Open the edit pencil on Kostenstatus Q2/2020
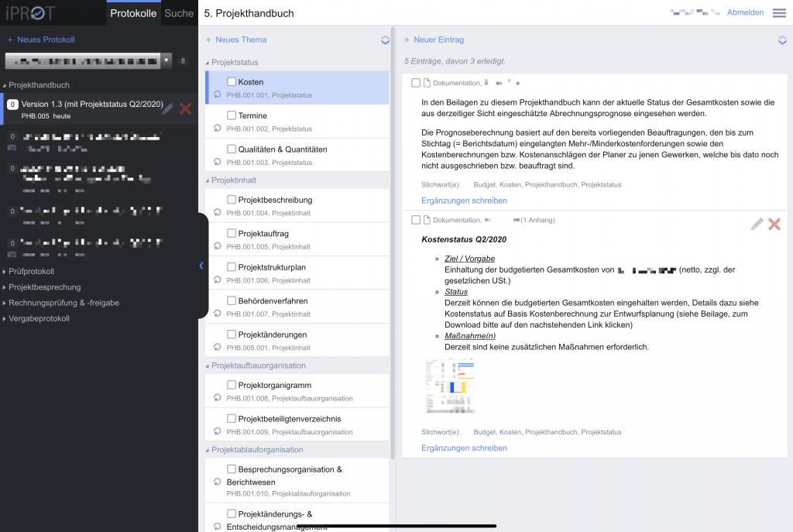Screen dimensions: 793x532 coord(757,224)
